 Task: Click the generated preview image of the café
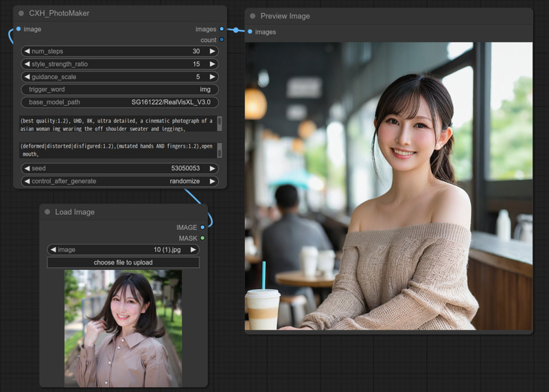pos(388,185)
